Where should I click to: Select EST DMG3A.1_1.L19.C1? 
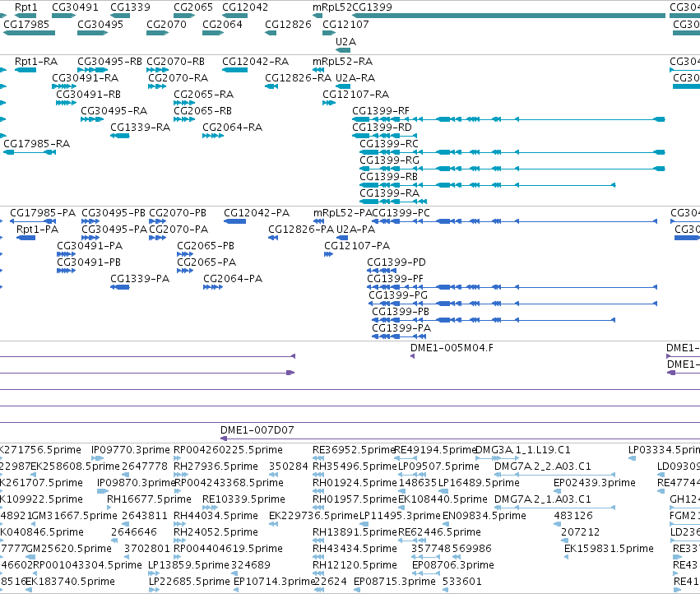[523, 450]
